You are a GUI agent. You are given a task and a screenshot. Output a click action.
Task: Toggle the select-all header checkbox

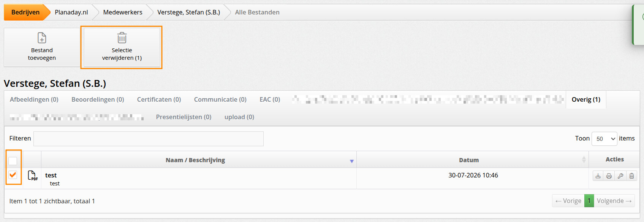point(13,161)
